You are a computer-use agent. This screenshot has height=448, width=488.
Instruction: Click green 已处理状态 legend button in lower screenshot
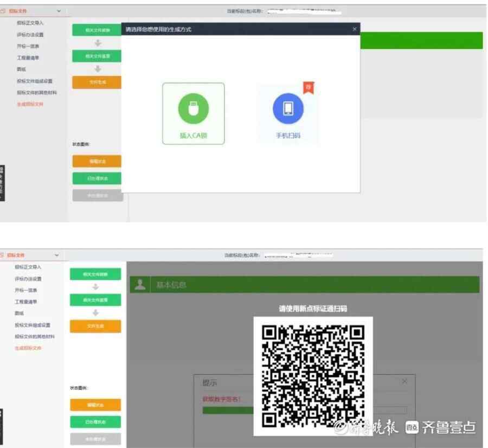tap(95, 422)
